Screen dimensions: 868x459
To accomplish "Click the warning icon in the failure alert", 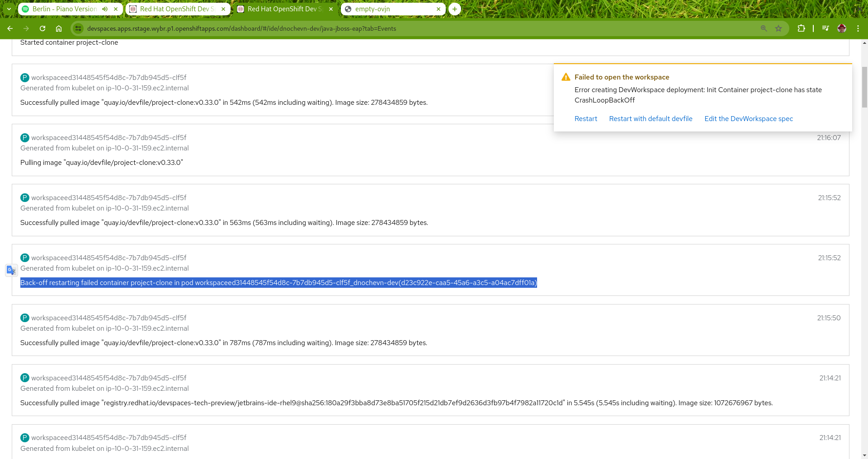I will point(566,77).
